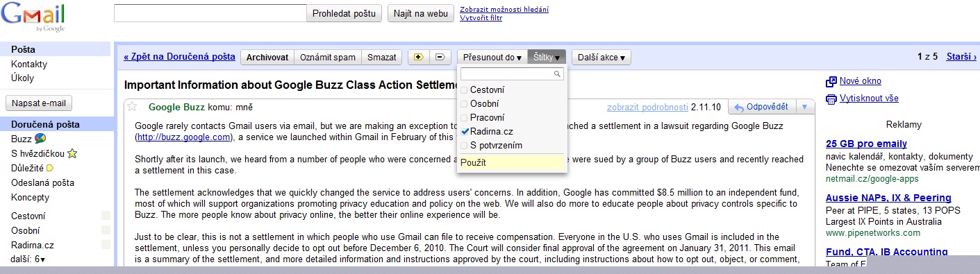The width and height of the screenshot is (980, 274).
Task: Mark as not important with the minus icon
Action: 440,58
